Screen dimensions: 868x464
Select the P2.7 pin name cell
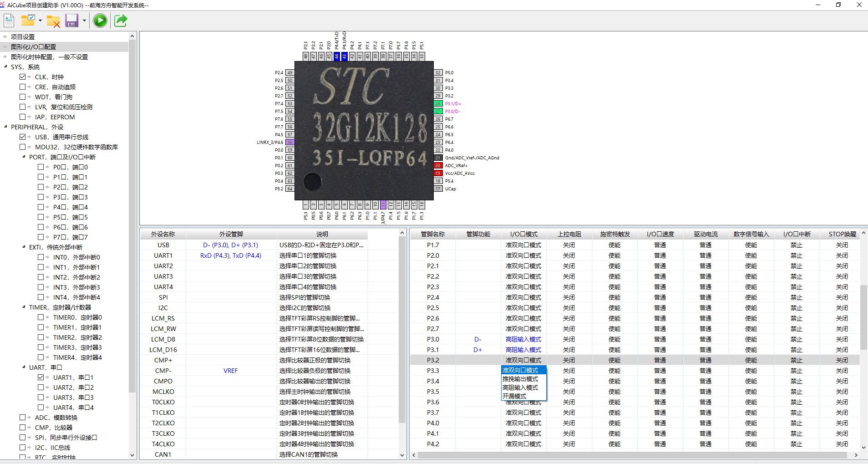(x=433, y=329)
